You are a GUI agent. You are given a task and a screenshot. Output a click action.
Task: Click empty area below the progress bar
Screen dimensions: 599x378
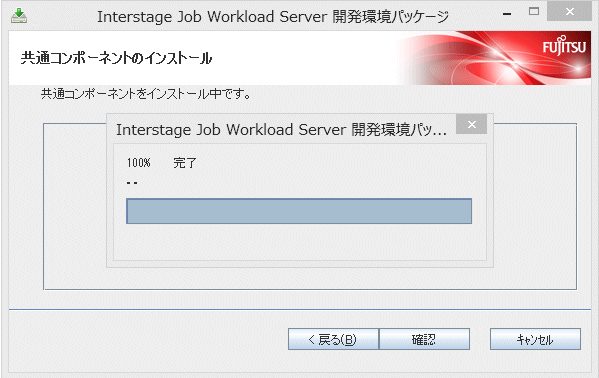300,242
